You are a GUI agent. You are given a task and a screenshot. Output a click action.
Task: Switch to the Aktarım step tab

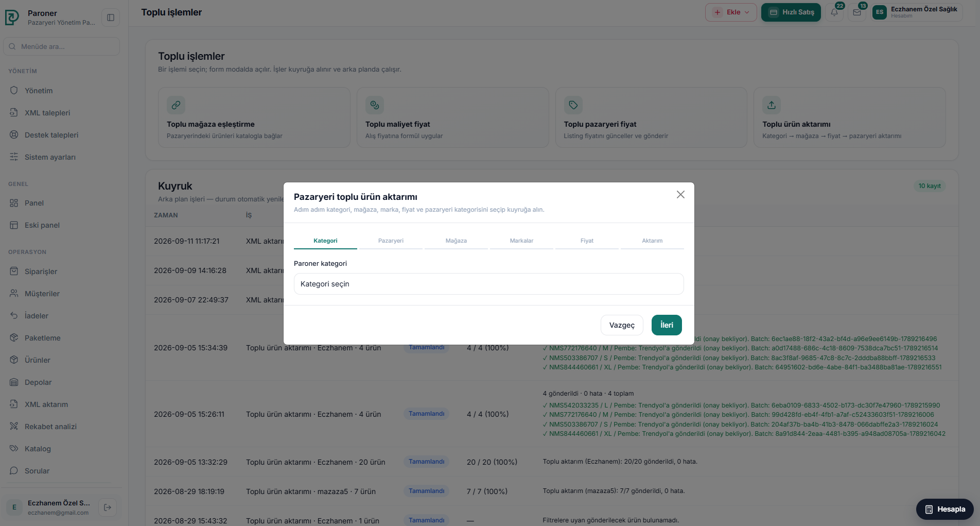pos(652,241)
